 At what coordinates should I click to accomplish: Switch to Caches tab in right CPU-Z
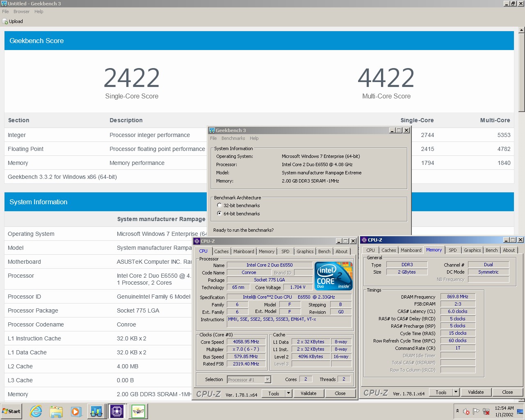[389, 250]
